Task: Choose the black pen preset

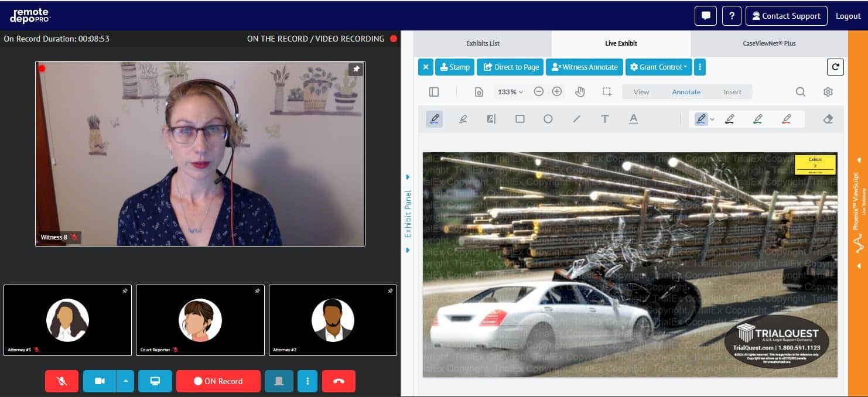Action: pos(730,119)
